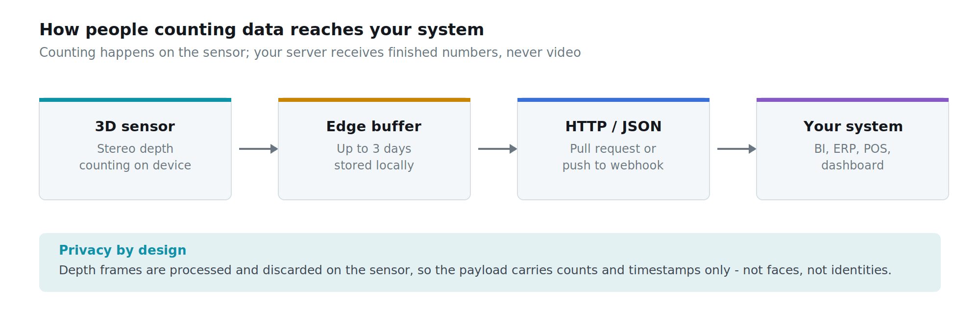This screenshot has width=980, height=333.
Task: Click the purple bar atop Your system box
Action: [853, 100]
